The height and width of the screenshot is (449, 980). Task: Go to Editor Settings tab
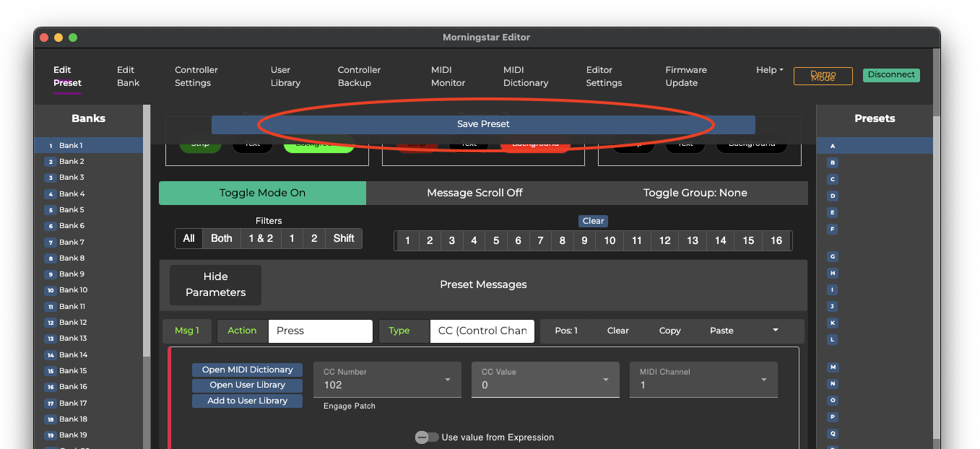click(x=604, y=77)
